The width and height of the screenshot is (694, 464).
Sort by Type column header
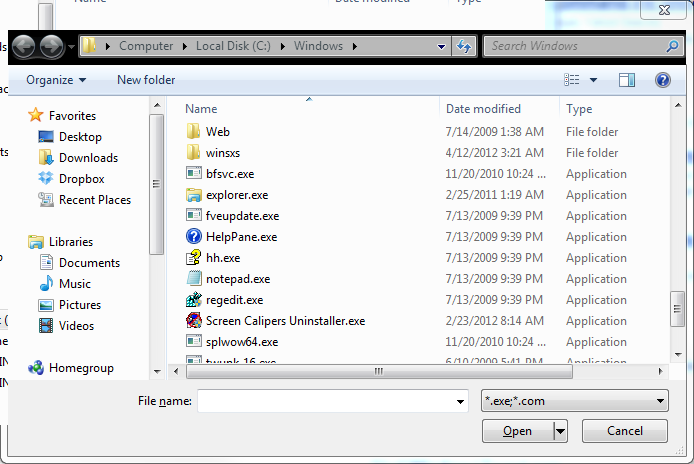(x=579, y=109)
